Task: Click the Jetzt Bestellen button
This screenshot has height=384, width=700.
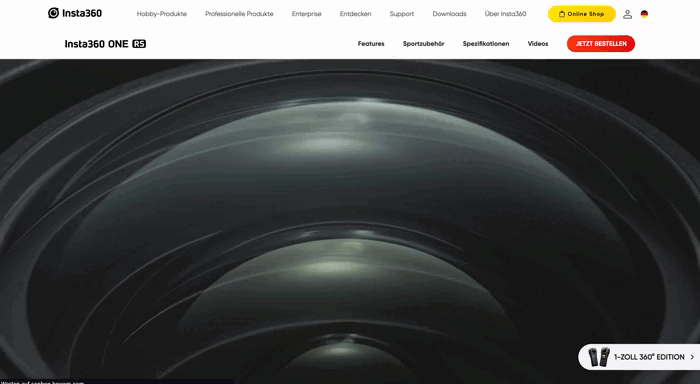Action: [601, 44]
